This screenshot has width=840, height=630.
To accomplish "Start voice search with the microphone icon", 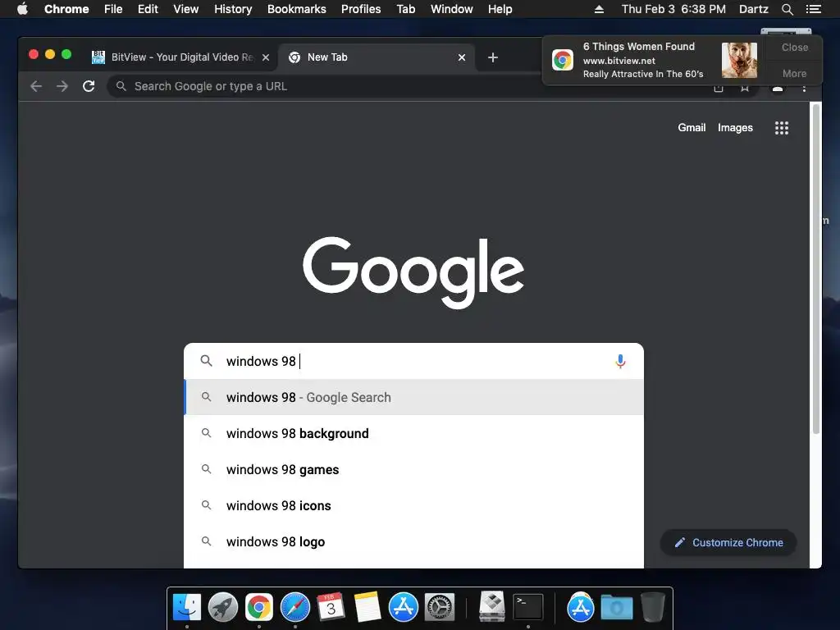I will (x=620, y=362).
